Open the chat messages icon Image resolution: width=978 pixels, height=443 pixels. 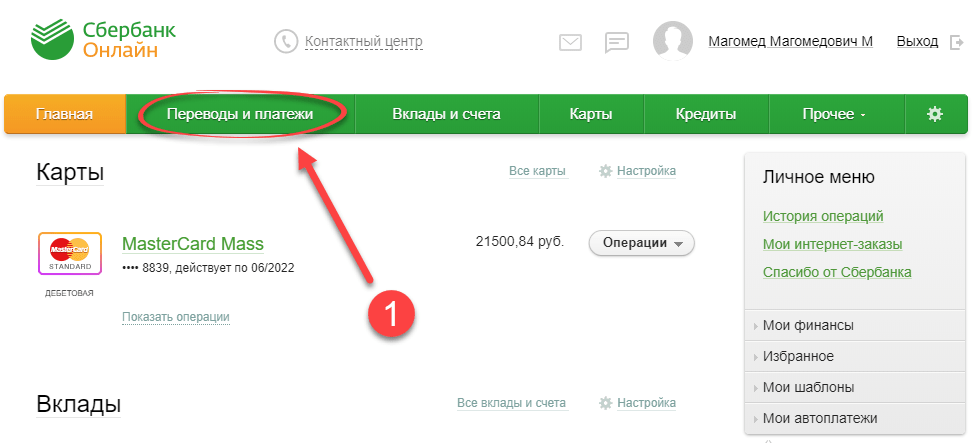click(617, 42)
